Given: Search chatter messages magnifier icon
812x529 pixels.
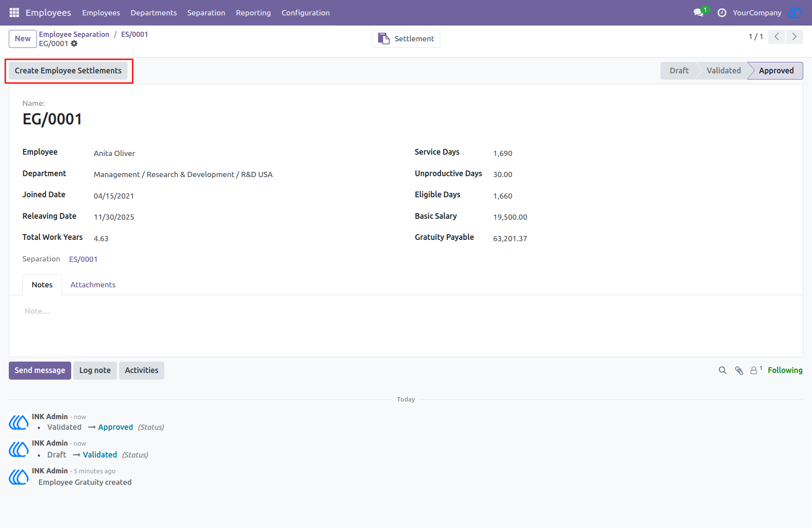Looking at the screenshot, I should click(x=722, y=370).
